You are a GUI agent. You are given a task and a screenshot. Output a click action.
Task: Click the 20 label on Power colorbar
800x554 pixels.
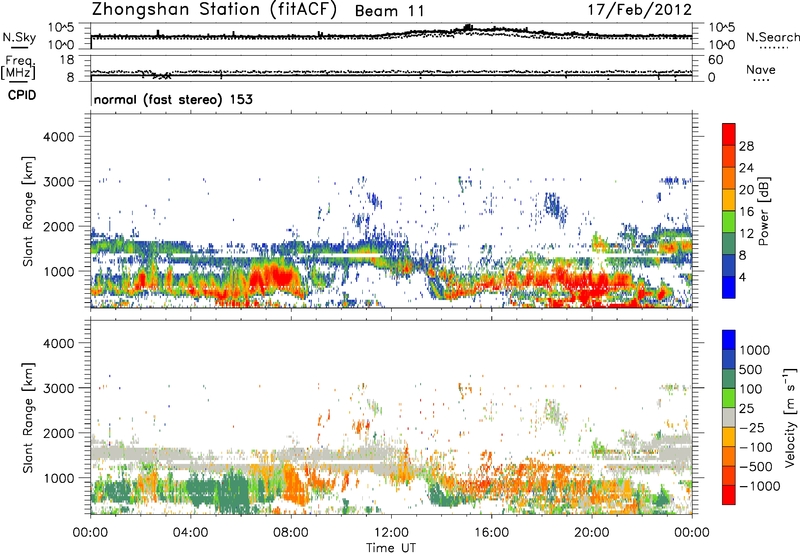746,190
